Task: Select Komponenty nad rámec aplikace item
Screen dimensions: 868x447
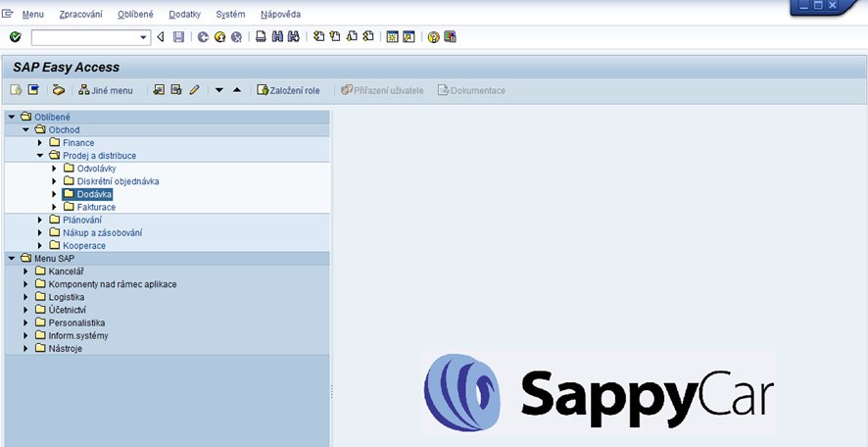Action: click(x=113, y=284)
